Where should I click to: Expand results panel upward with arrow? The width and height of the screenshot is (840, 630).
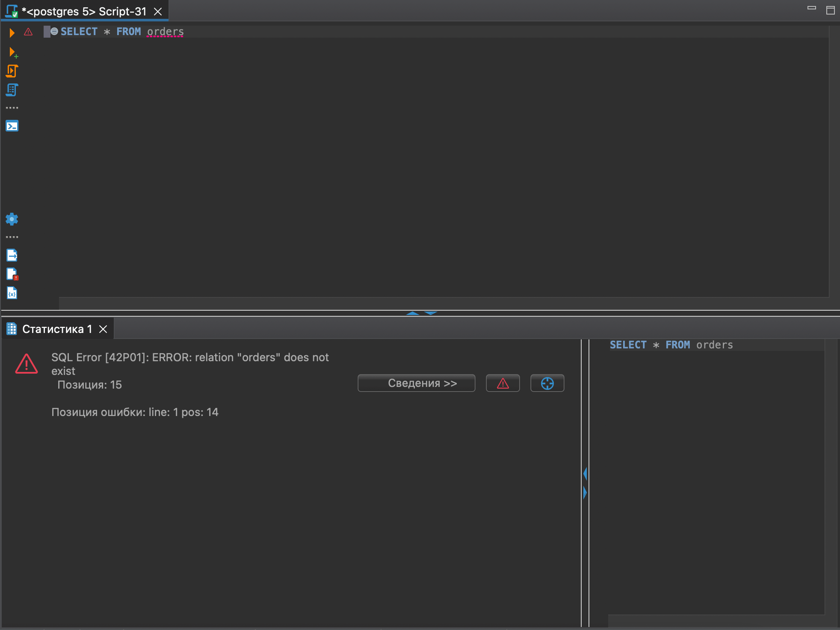point(413,313)
